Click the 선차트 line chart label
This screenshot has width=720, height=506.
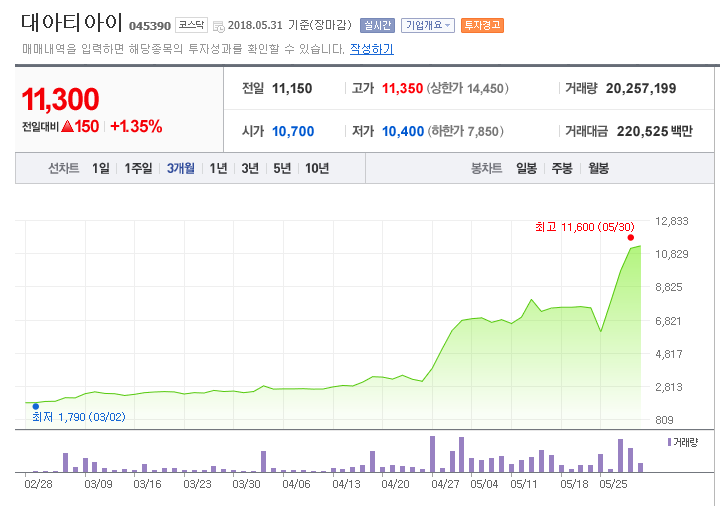click(63, 169)
